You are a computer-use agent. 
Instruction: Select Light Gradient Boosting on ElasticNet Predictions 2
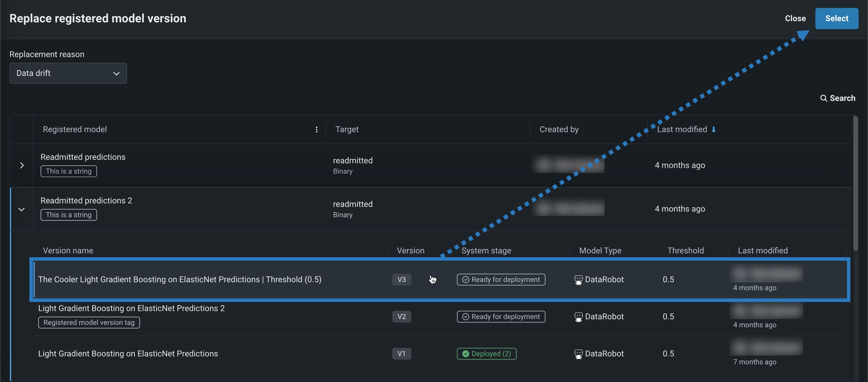[x=131, y=308]
